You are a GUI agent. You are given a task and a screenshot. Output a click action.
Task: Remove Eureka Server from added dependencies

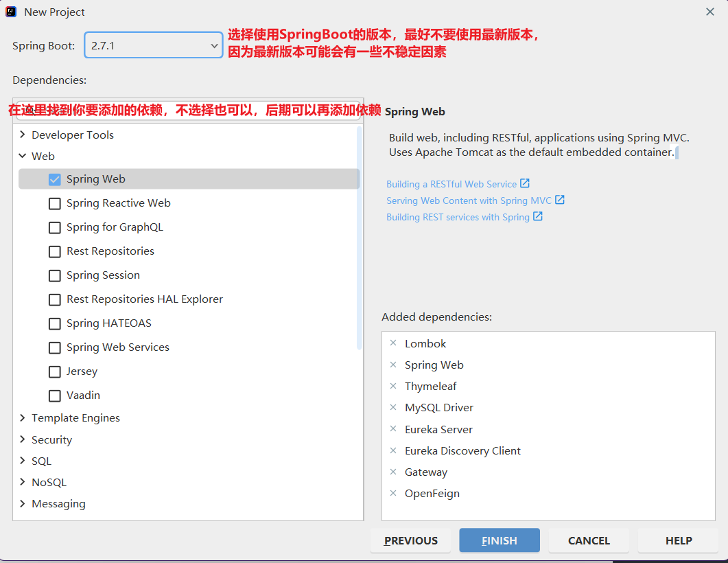393,428
